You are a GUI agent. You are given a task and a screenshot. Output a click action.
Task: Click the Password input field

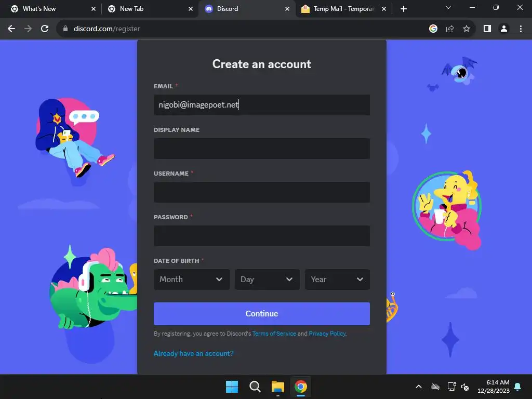coord(262,236)
